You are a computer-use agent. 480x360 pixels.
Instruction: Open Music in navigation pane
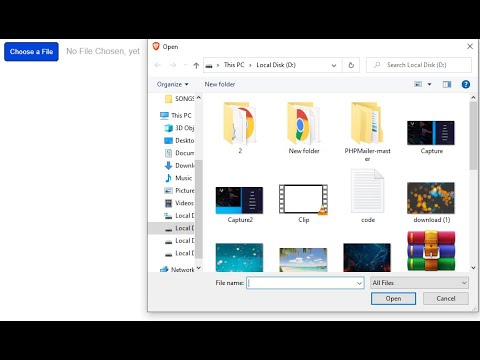pos(179,178)
